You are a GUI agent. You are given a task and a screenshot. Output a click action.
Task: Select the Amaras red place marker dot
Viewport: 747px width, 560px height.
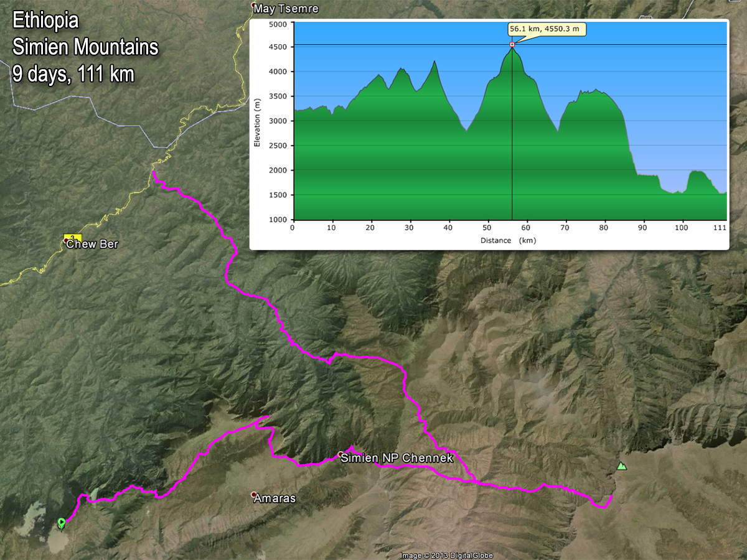point(254,495)
